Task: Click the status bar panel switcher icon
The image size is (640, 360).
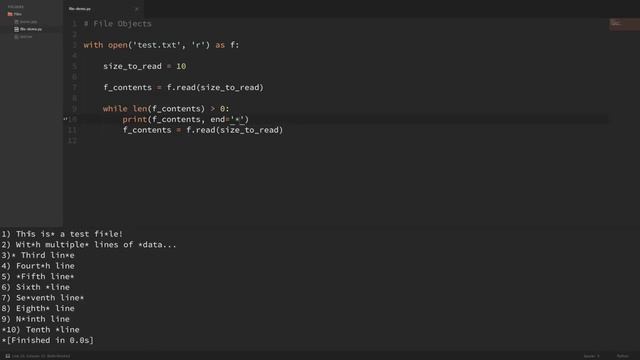Action: tap(7, 356)
